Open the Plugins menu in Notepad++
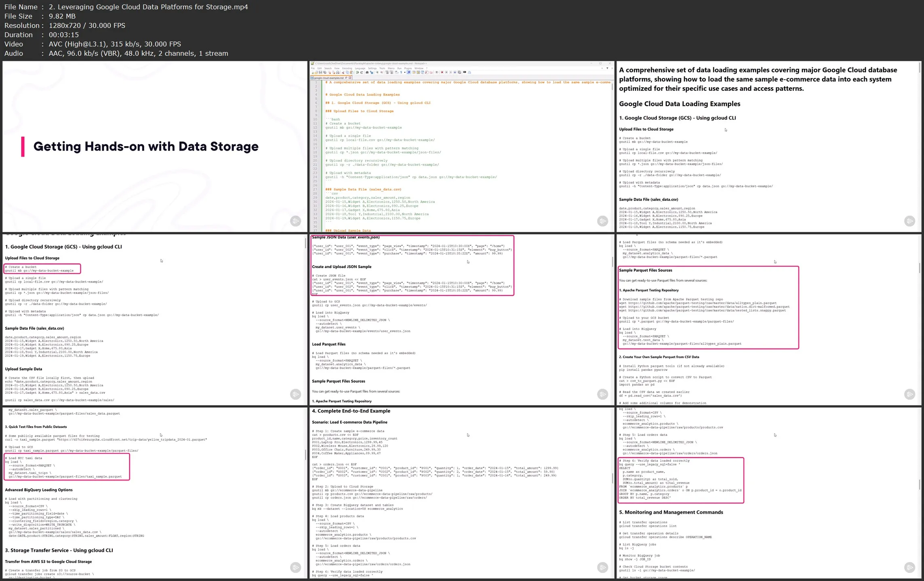This screenshot has height=581, width=924. click(x=408, y=68)
